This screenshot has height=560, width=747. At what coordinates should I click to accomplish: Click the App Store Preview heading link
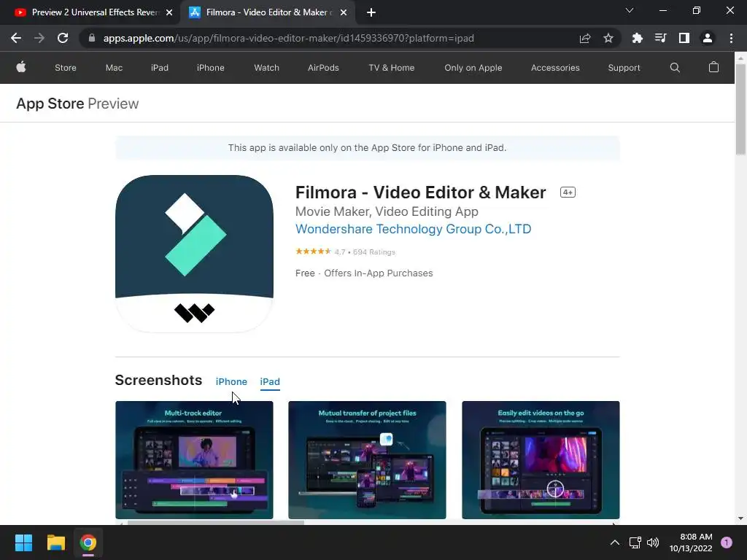point(77,104)
